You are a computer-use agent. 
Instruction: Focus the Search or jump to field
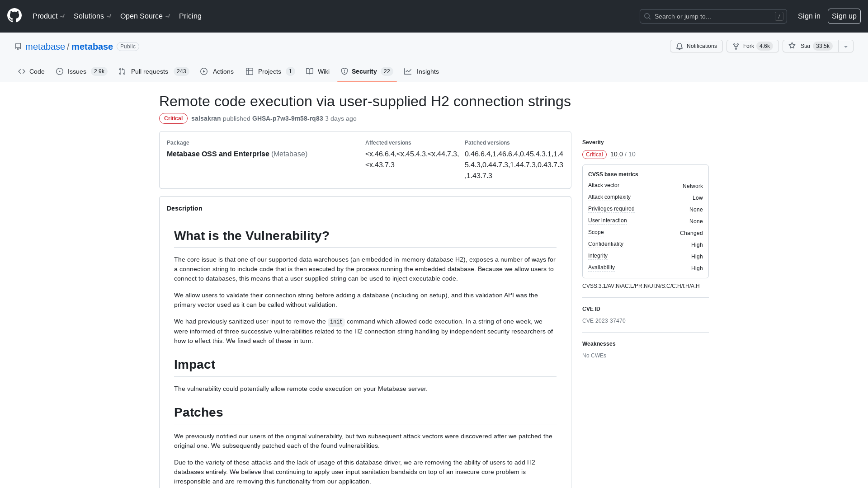click(x=713, y=16)
